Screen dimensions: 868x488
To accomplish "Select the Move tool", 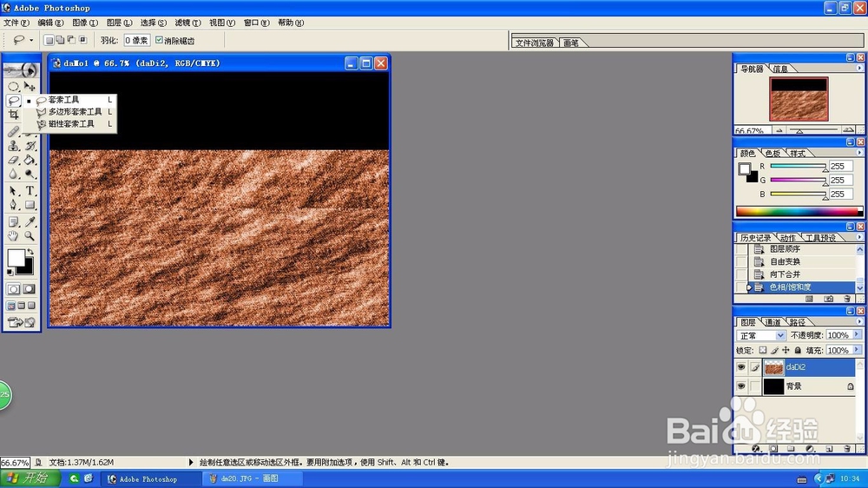I will coord(30,87).
